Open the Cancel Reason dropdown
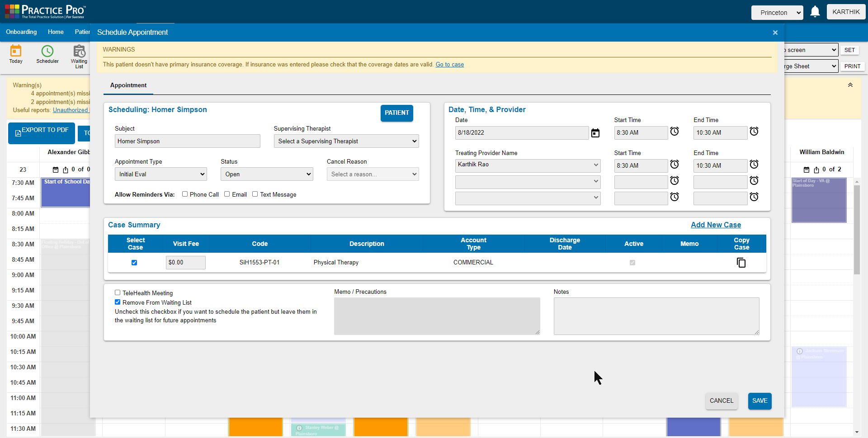The image size is (868, 438). tap(373, 174)
